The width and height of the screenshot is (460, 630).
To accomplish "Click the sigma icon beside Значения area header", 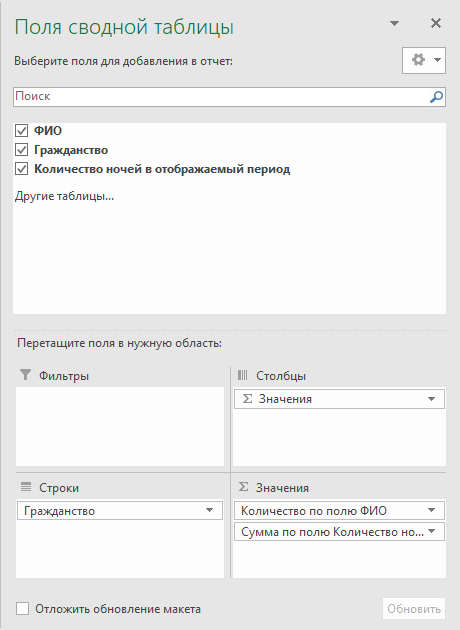I will 243,487.
